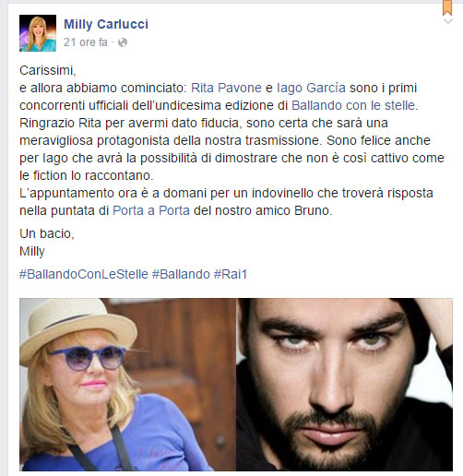Click the orange bookmark ribbon icon

click(x=447, y=7)
